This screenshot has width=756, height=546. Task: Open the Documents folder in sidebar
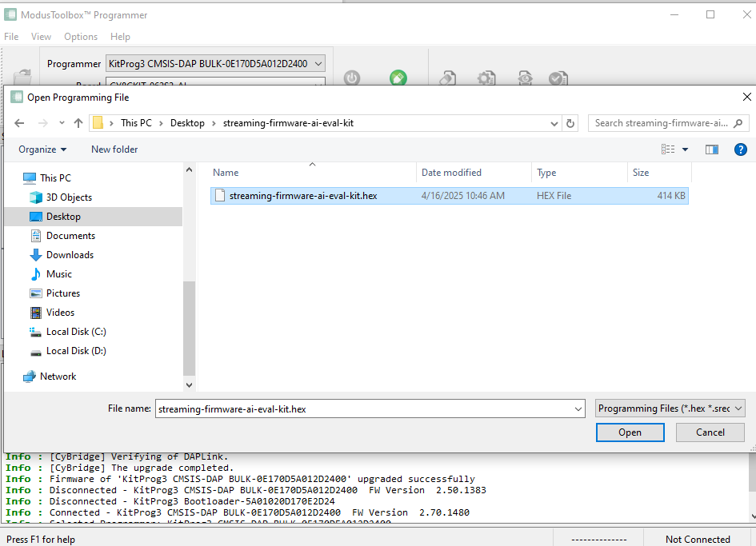click(x=70, y=236)
